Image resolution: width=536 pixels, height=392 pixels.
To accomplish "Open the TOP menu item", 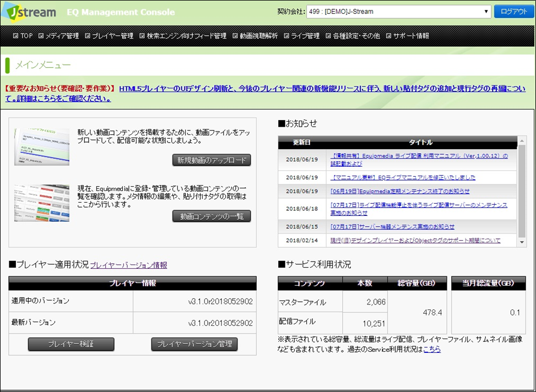I will 23,36.
